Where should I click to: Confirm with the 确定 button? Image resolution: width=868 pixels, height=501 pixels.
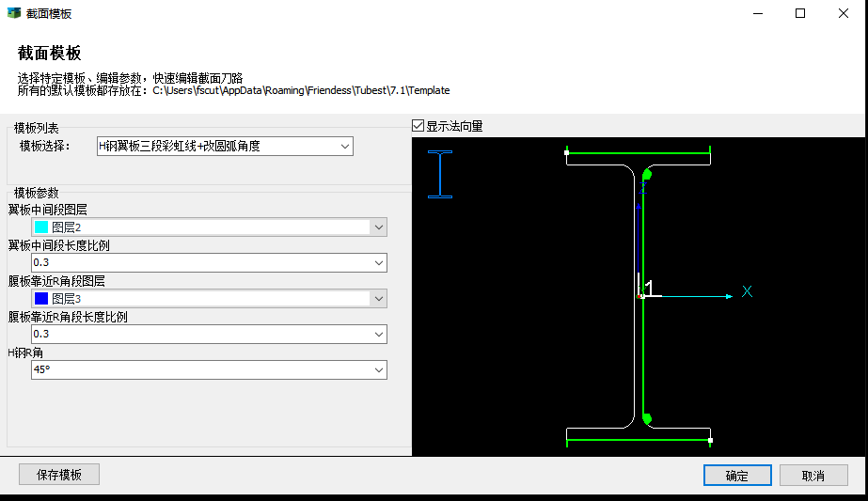736,475
